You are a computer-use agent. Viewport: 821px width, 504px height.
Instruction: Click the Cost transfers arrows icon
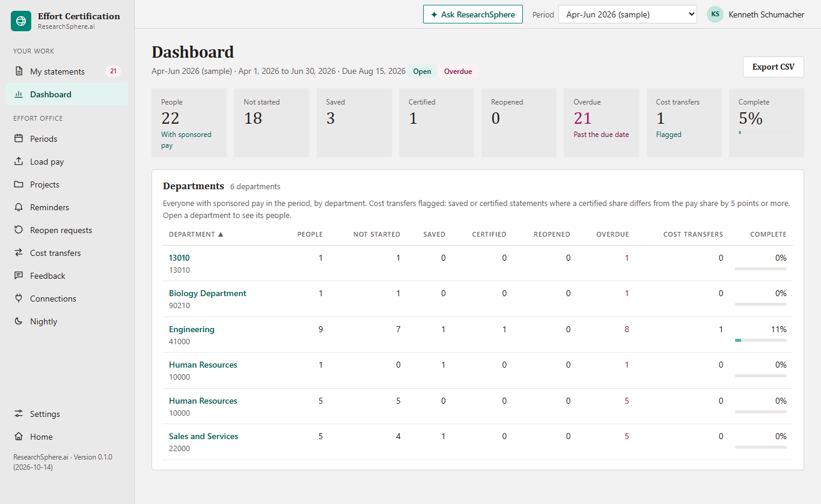pyautogui.click(x=19, y=253)
